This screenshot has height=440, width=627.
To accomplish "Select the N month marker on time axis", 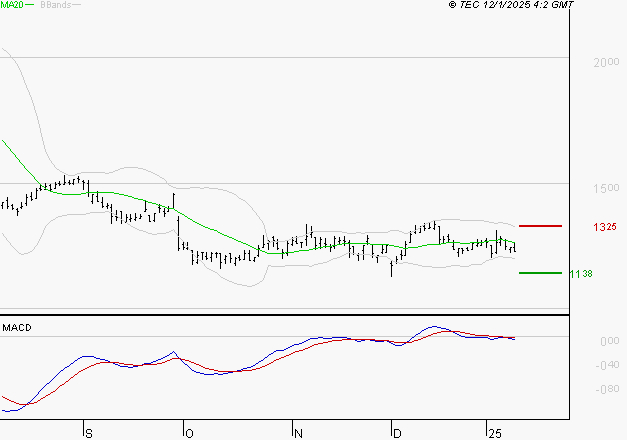I will 297,433.
